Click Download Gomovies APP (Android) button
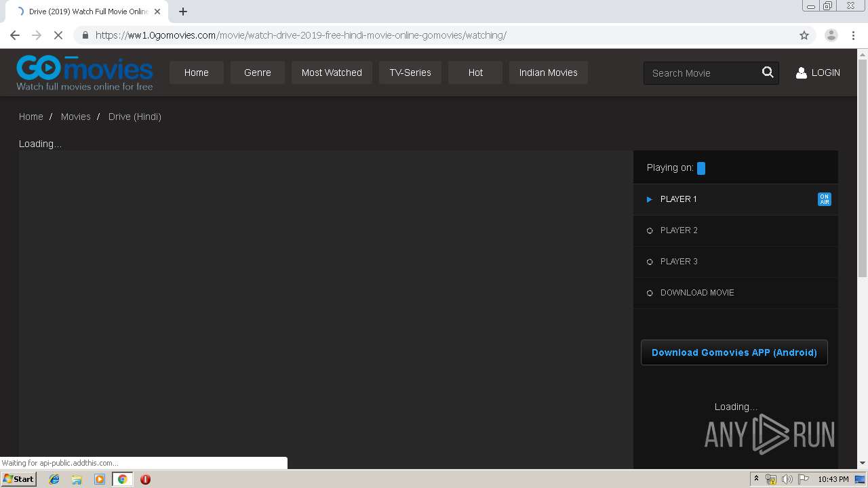This screenshot has height=488, width=868. [734, 352]
